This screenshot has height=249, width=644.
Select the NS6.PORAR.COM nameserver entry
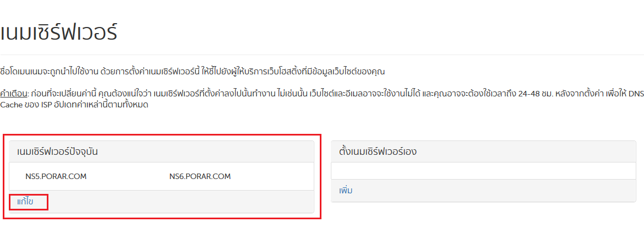[200, 177]
